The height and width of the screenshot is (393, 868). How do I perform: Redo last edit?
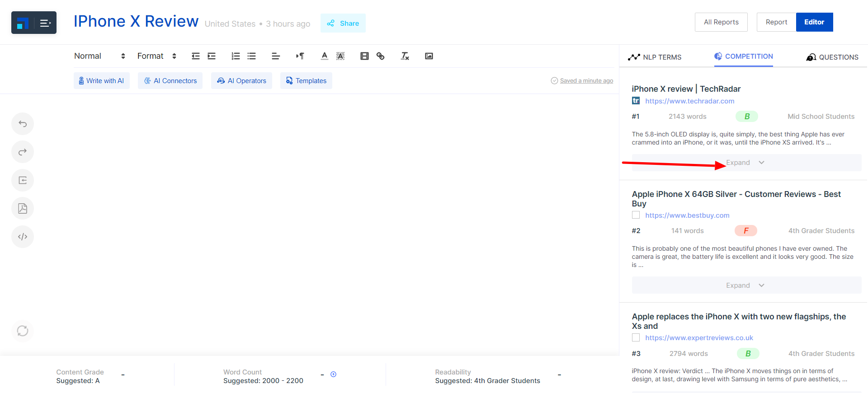(23, 152)
